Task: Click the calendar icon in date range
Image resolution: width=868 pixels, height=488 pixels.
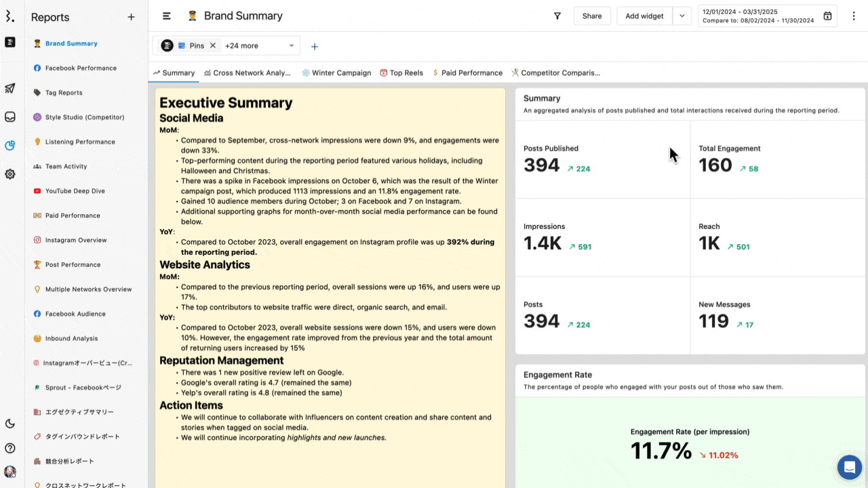Action: tap(827, 16)
